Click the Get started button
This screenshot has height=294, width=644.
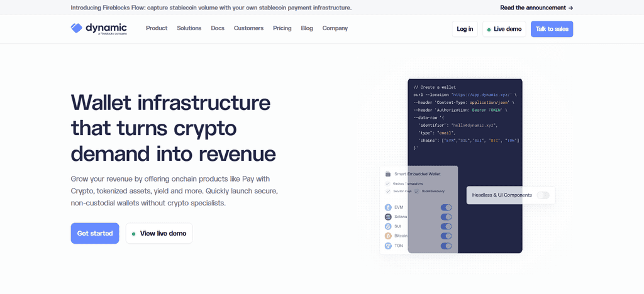coord(95,233)
